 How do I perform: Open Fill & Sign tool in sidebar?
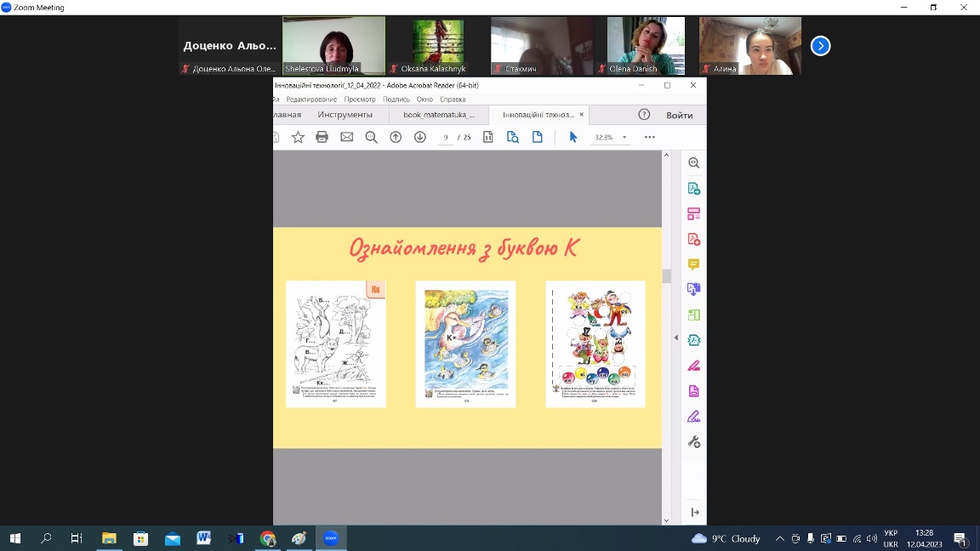pyautogui.click(x=693, y=366)
